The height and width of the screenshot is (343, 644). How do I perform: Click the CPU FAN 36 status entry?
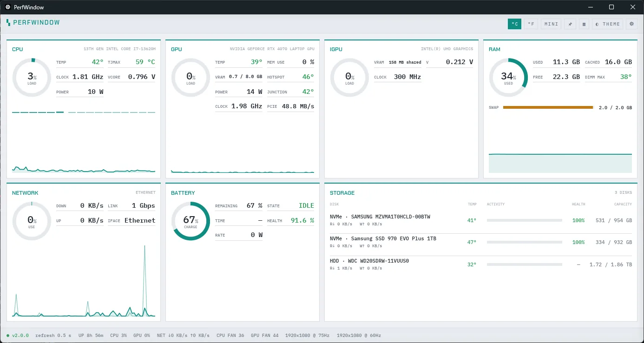pos(230,335)
